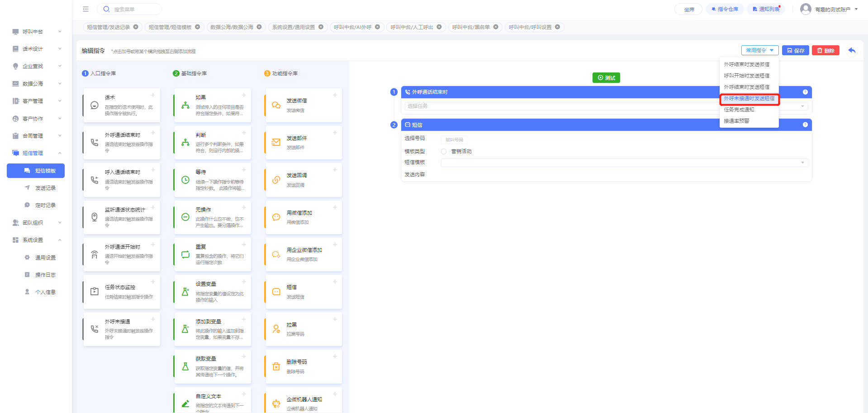Open 操作日志 in the sidebar
The height and width of the screenshot is (413, 868).
pyautogui.click(x=45, y=275)
